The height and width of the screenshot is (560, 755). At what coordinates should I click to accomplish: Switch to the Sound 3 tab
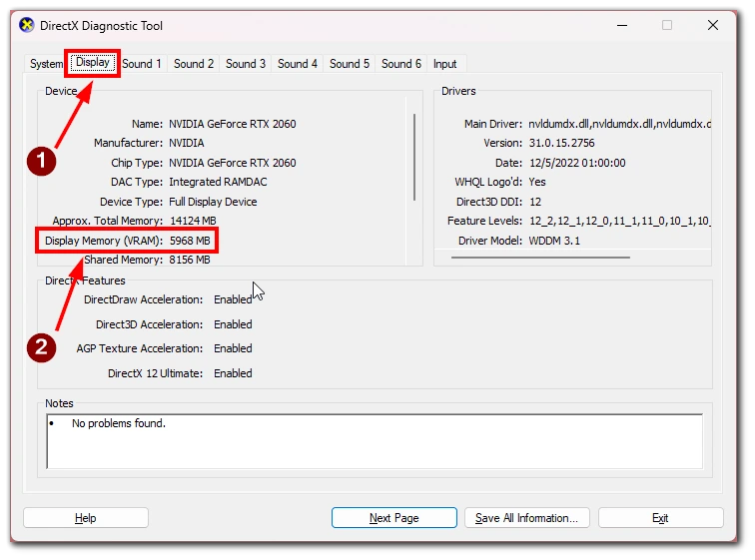coord(246,64)
